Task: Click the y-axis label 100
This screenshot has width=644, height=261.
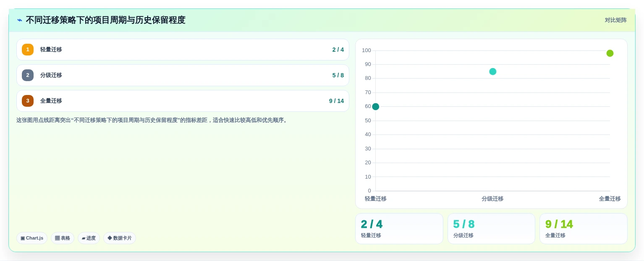Action: click(x=367, y=50)
